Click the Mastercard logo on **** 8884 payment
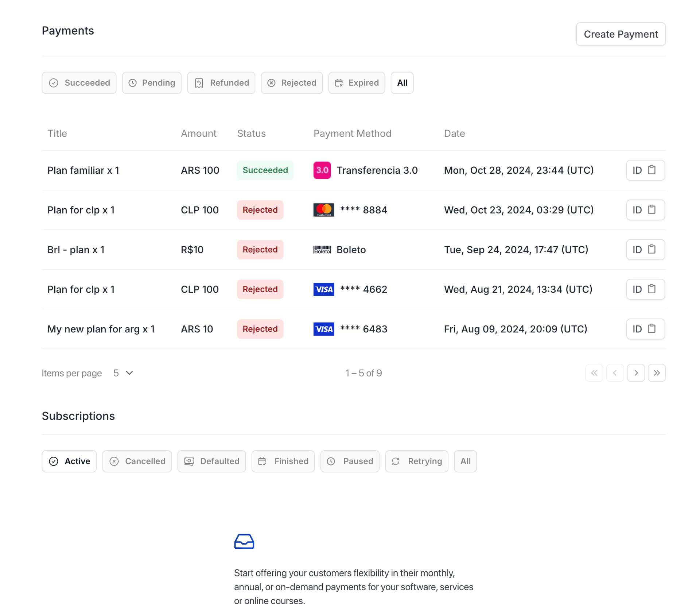 pos(323,210)
